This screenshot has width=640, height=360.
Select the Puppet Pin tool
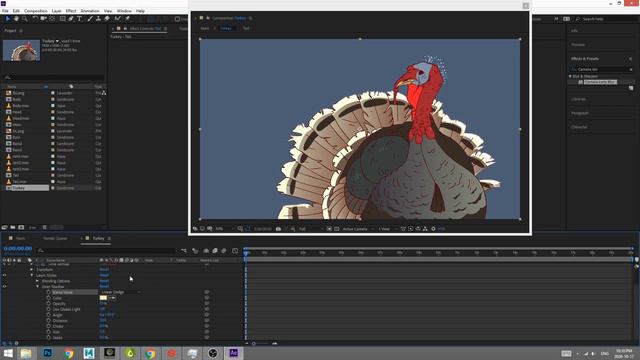click(x=127, y=19)
